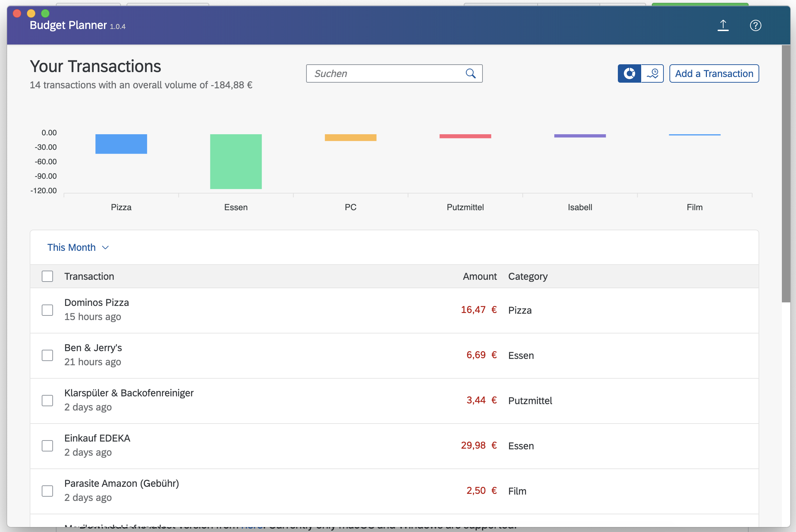Select the Parasite Amazon (Gebühr) transaction name

pyautogui.click(x=122, y=483)
